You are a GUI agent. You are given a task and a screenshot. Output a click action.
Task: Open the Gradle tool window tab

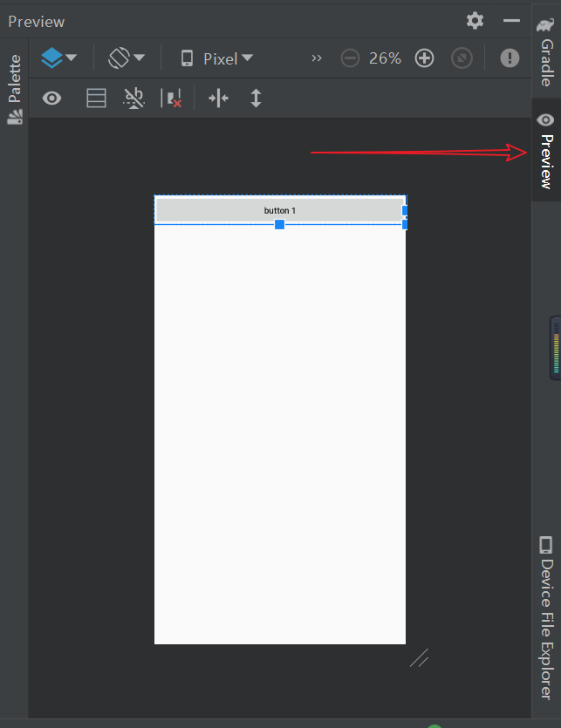coord(546,51)
